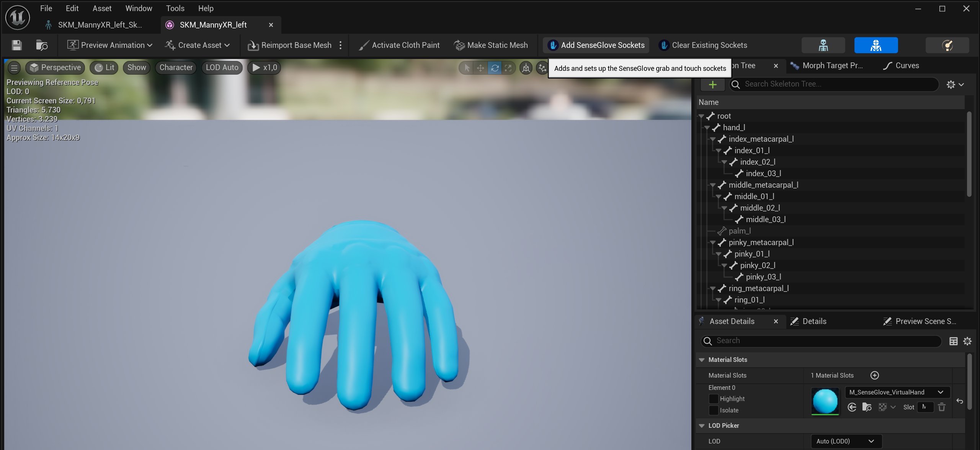
Task: Click the Clear Existing Sockets button
Action: click(x=704, y=45)
